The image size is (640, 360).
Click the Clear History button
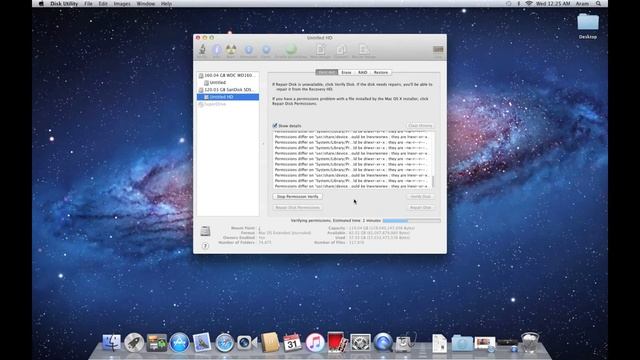(420, 126)
